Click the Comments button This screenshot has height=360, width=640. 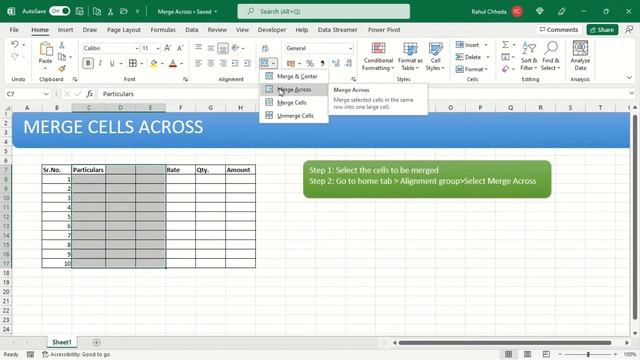[558, 30]
